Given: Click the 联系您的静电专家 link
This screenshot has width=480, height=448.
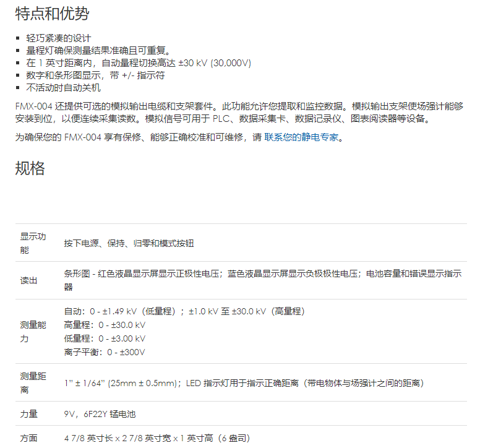Looking at the screenshot, I should 303,137.
